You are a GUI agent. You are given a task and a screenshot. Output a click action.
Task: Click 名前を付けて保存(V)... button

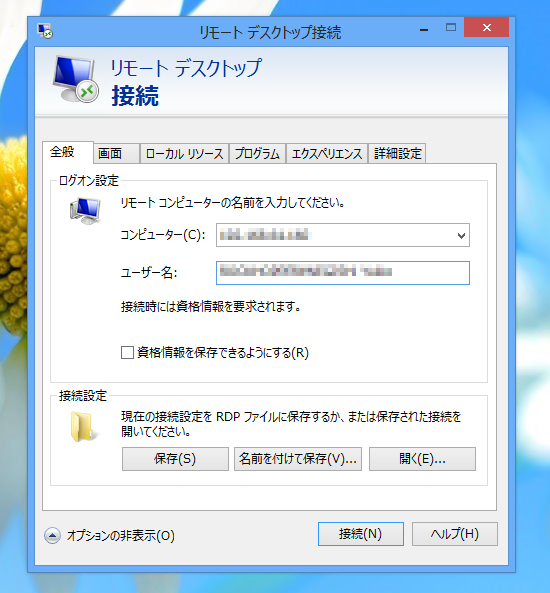pos(298,459)
